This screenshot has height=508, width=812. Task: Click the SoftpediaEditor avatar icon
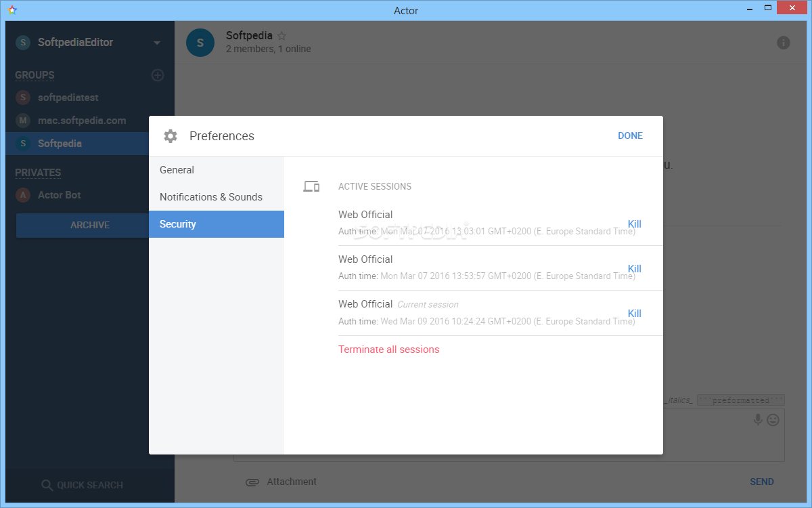[x=23, y=43]
